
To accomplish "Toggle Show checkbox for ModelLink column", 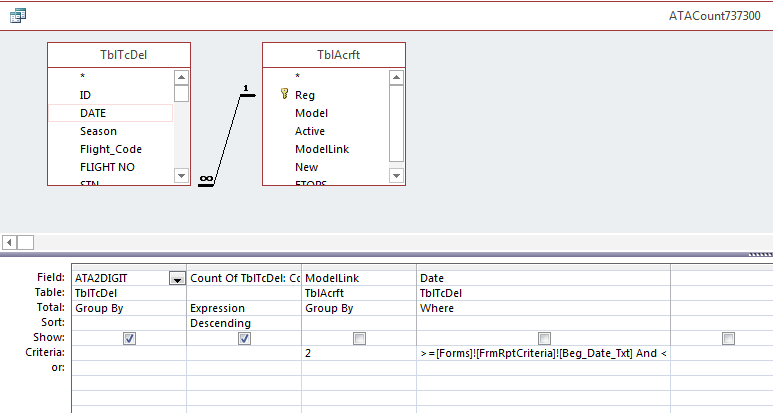I will 359,338.
